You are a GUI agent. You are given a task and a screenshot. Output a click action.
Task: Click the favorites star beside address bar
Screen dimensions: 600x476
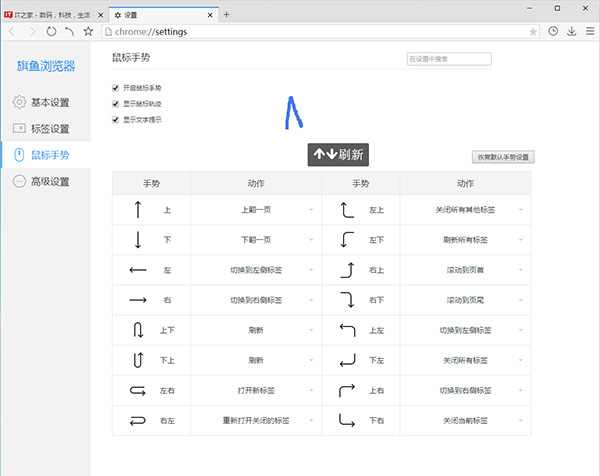tap(88, 31)
